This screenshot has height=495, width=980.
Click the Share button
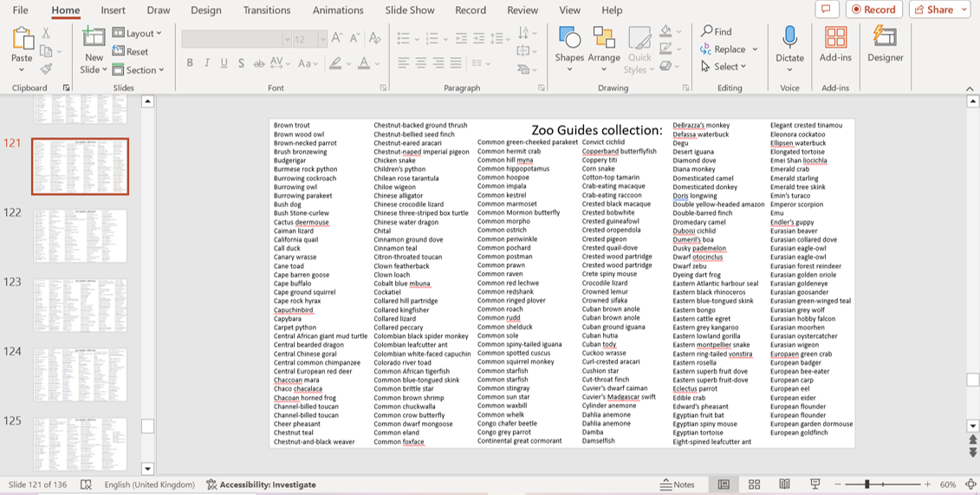[x=939, y=10]
